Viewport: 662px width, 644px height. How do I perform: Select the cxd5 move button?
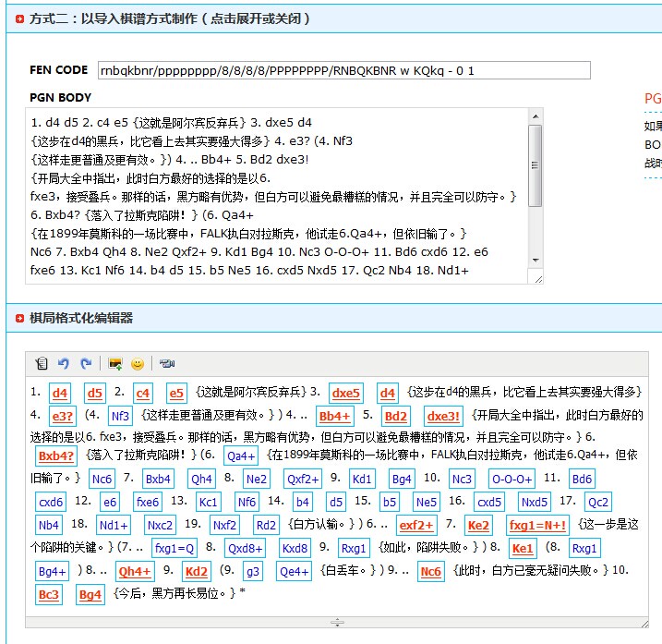click(489, 502)
